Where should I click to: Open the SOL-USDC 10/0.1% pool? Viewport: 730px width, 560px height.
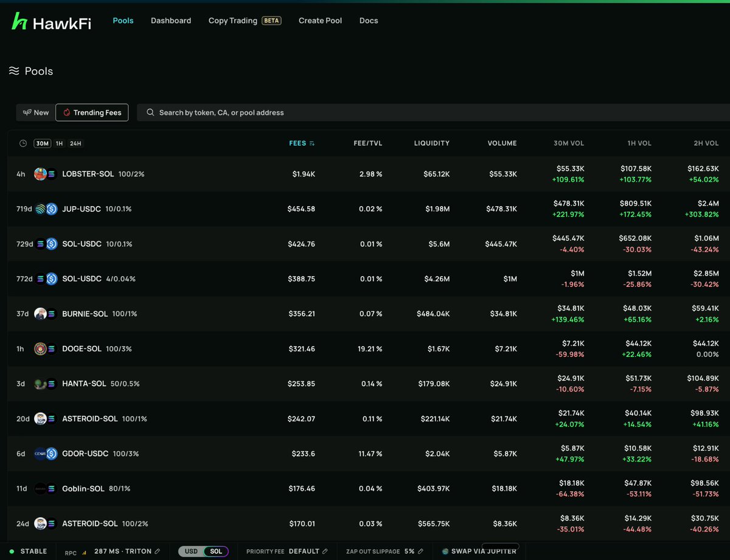point(369,244)
